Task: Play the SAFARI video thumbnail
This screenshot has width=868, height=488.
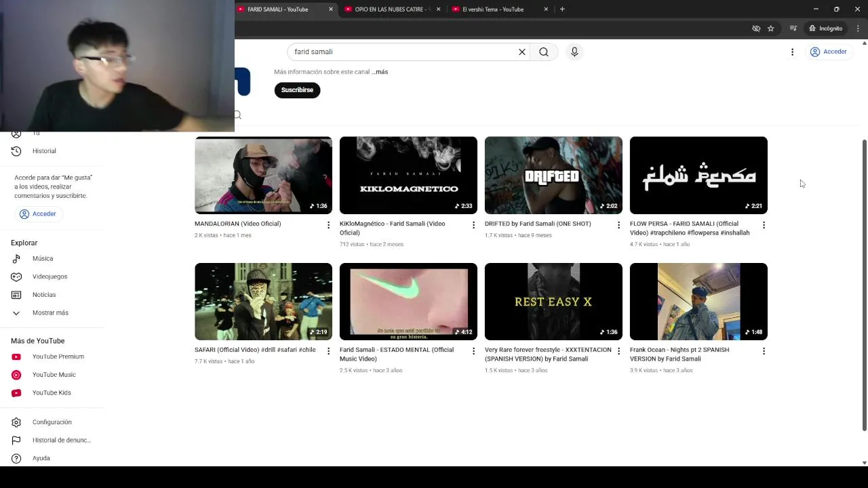Action: pos(263,302)
